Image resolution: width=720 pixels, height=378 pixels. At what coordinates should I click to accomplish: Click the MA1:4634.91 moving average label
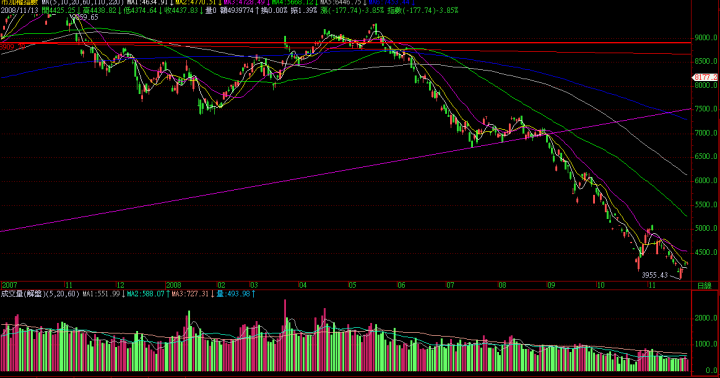tap(147, 3)
